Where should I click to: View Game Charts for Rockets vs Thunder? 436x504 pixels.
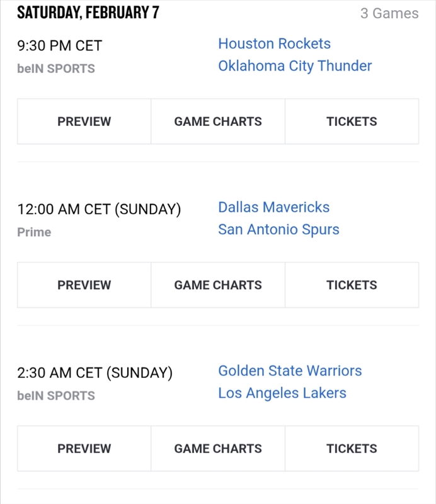coord(218,122)
